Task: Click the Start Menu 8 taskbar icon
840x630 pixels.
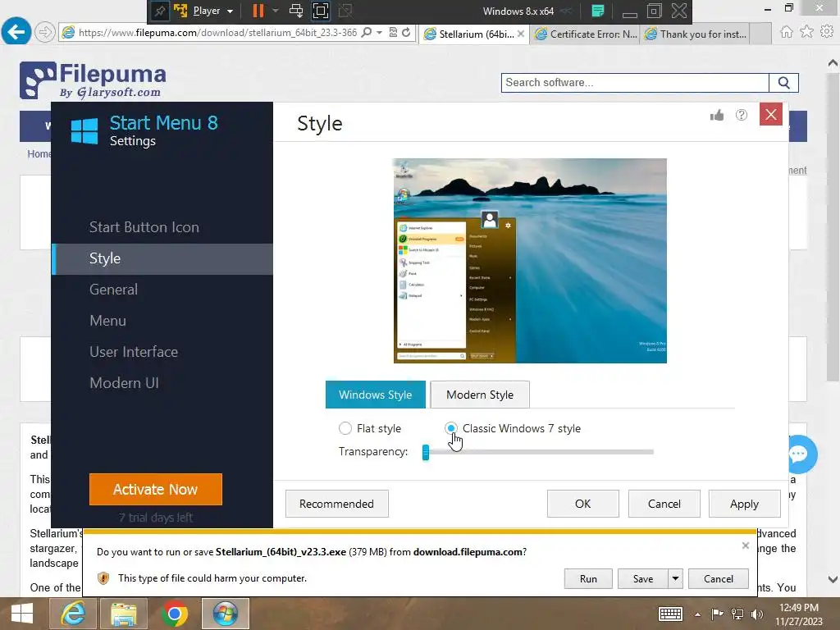Action: [225, 614]
